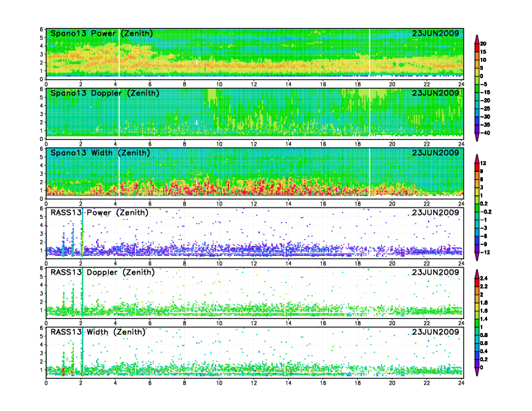The height and width of the screenshot is (411, 532).
Task: Click the tall spike near hour 2 in RASS13 Power
Action: pyautogui.click(x=82, y=234)
